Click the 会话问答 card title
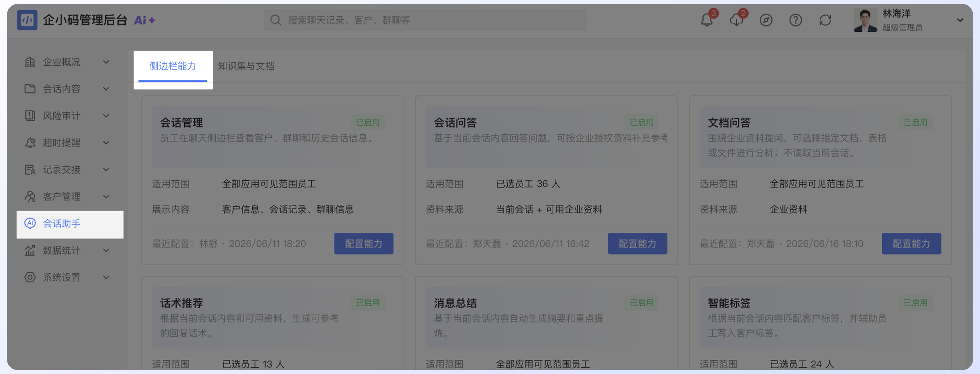Viewport: 980px width, 374px height. pos(455,122)
